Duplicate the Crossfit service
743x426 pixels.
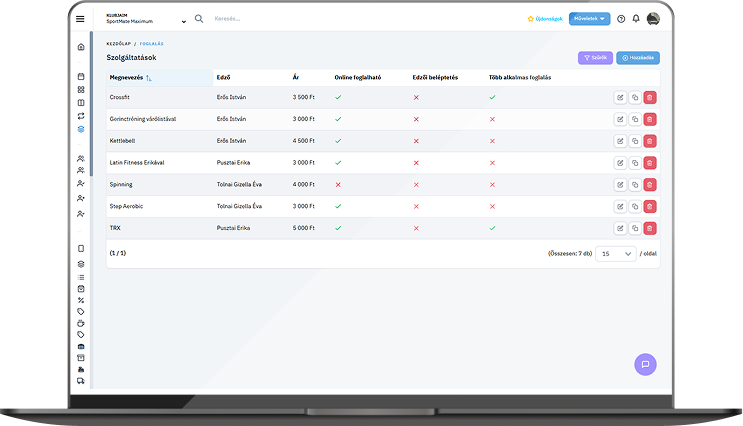click(635, 98)
